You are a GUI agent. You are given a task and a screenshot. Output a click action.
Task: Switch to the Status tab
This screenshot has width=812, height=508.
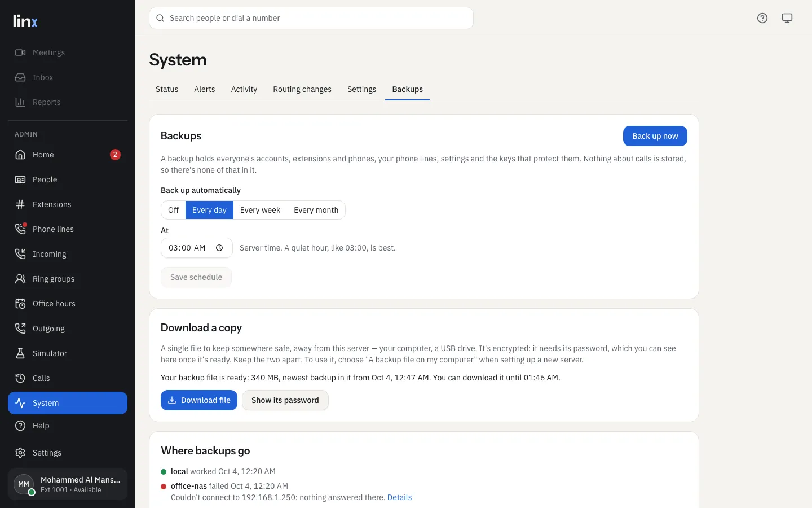coord(167,89)
